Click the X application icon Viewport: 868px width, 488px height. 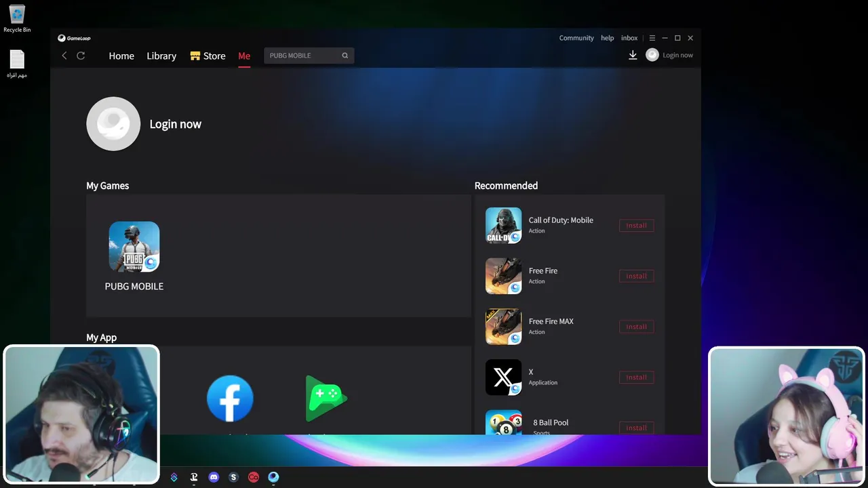pyautogui.click(x=503, y=377)
